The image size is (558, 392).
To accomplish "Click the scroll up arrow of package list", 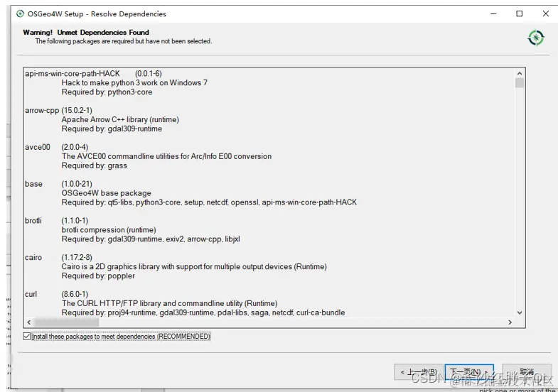I will (520, 73).
